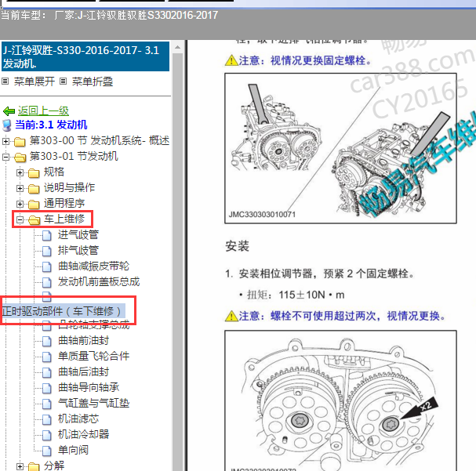
Task: Click the 当前:3.1 发动机 current-section icon
Action: 7,125
